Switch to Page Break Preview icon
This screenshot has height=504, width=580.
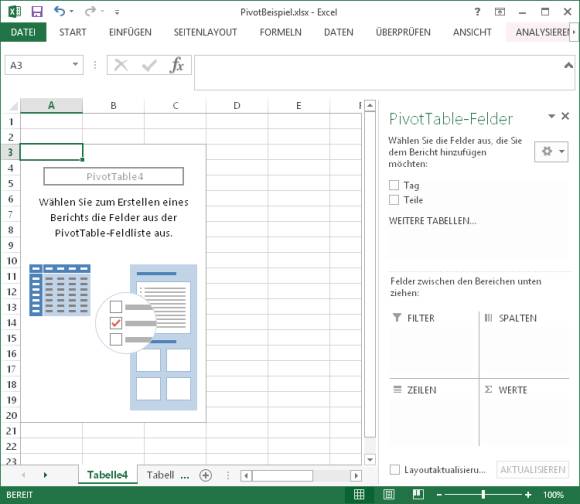pos(418,494)
